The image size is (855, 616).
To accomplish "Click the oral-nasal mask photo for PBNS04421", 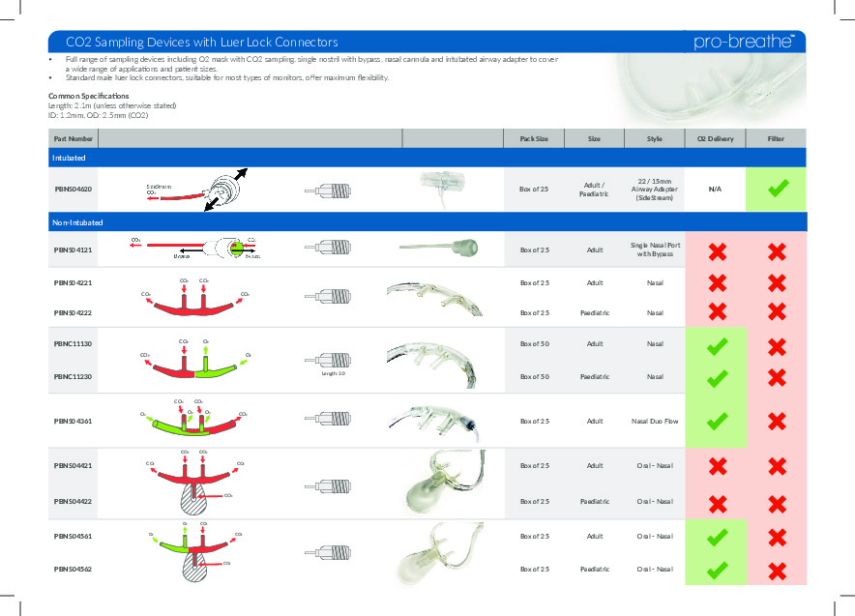I will [x=435, y=483].
